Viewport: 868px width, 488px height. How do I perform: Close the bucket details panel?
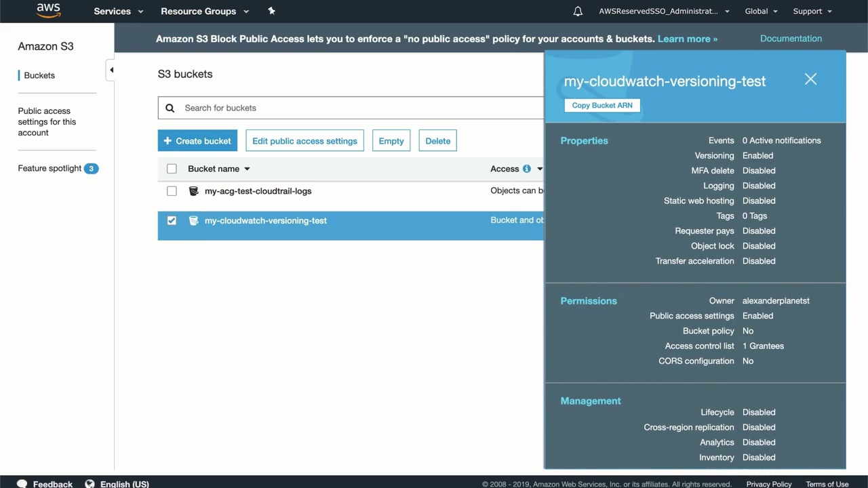coord(810,79)
